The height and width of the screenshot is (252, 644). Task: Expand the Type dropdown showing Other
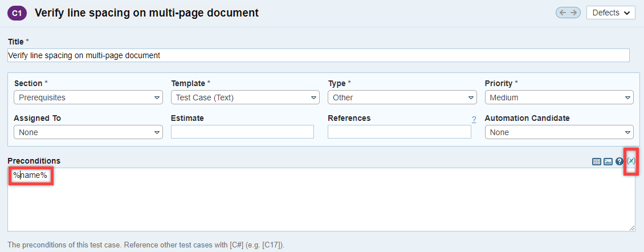click(x=402, y=97)
